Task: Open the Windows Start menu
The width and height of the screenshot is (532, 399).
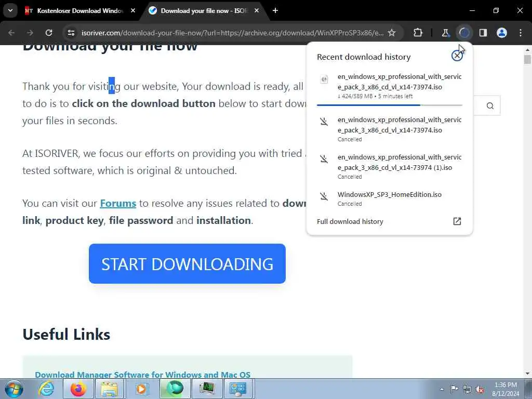Action: tap(14, 389)
